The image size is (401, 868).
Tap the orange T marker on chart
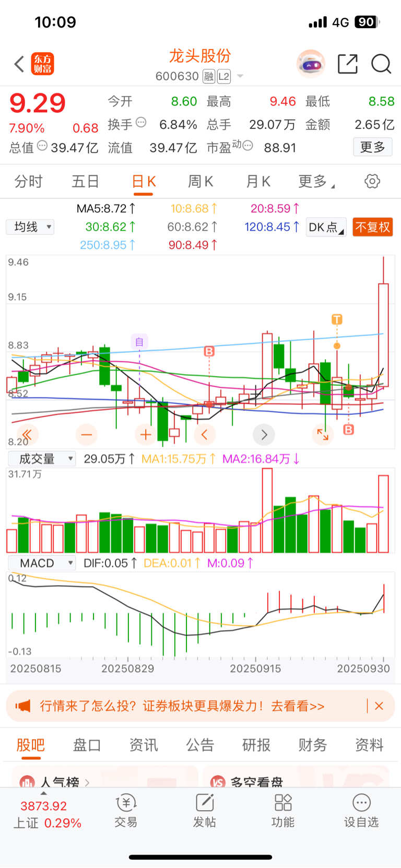[x=337, y=319]
